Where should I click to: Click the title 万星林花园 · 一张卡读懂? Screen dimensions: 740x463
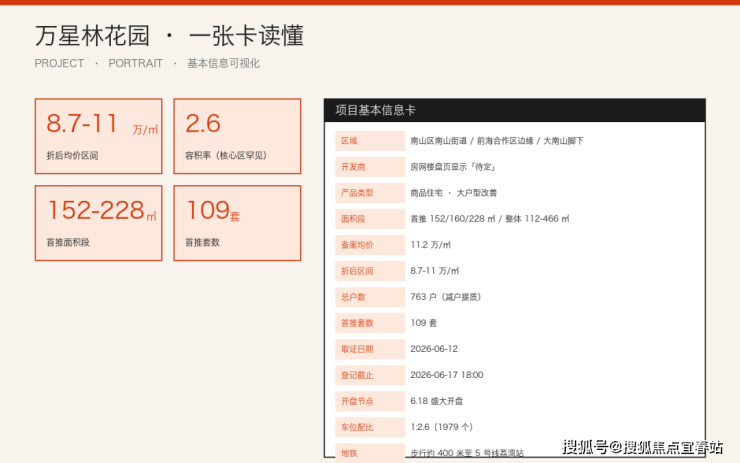169,36
